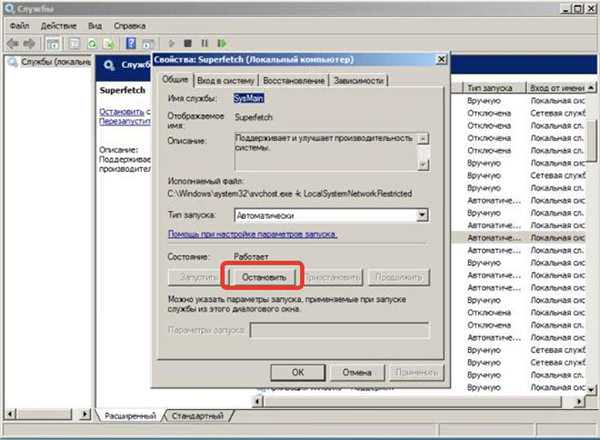Switch to the Зависимости tab
This screenshot has height=440, width=600.
[x=359, y=81]
